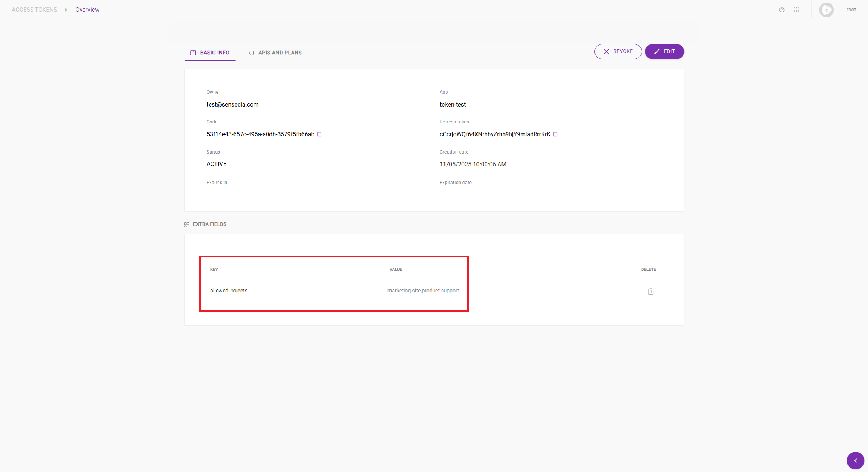
Task: Click the user avatar icon
Action: [826, 10]
